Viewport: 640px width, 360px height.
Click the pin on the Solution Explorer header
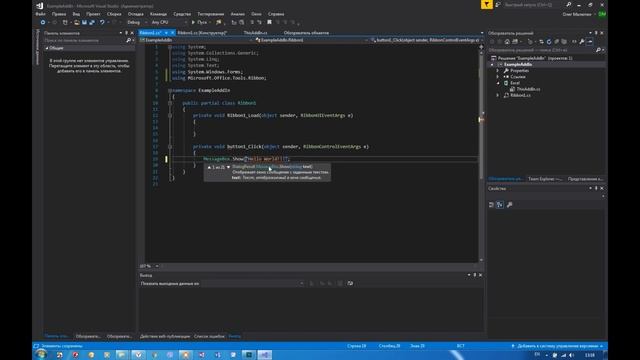(596, 33)
